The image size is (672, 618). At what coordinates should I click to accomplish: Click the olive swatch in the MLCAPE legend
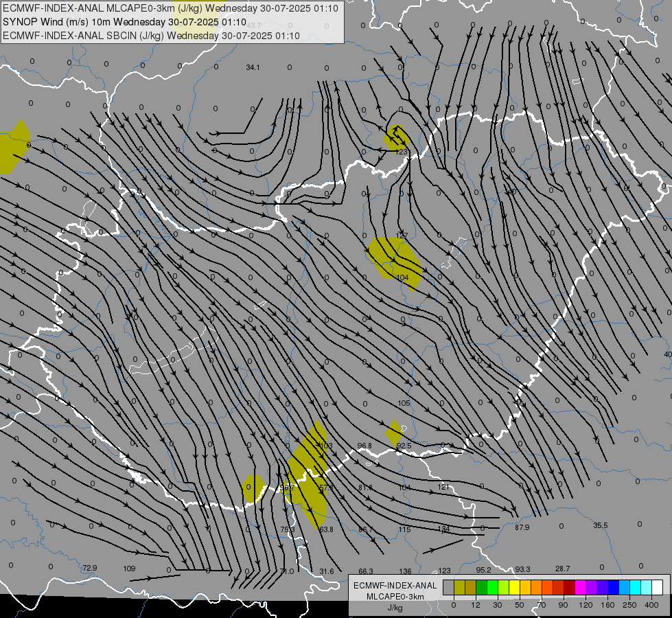pos(459,588)
